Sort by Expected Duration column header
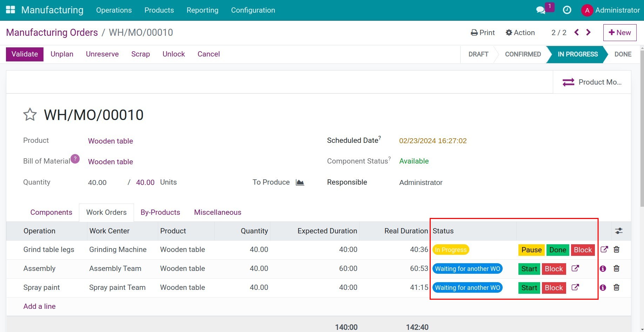This screenshot has height=332, width=644. coord(327,231)
